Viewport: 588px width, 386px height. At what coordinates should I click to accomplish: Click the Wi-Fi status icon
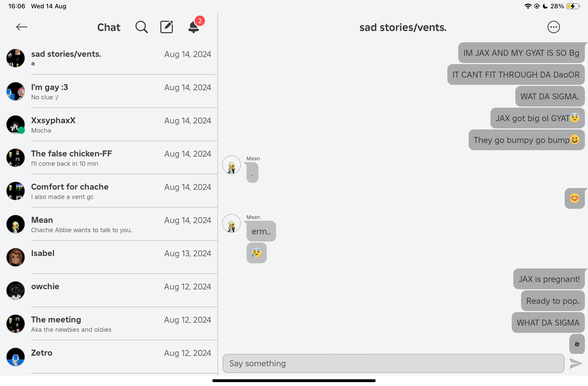[x=528, y=6]
